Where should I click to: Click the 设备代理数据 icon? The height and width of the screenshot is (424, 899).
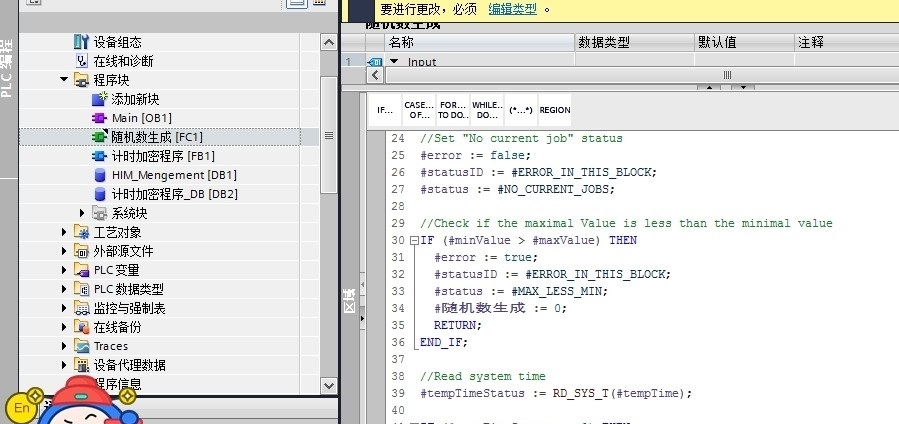point(81,365)
